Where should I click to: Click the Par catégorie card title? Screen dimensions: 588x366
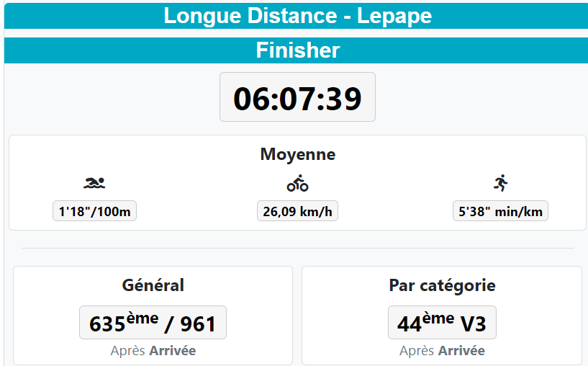point(442,285)
